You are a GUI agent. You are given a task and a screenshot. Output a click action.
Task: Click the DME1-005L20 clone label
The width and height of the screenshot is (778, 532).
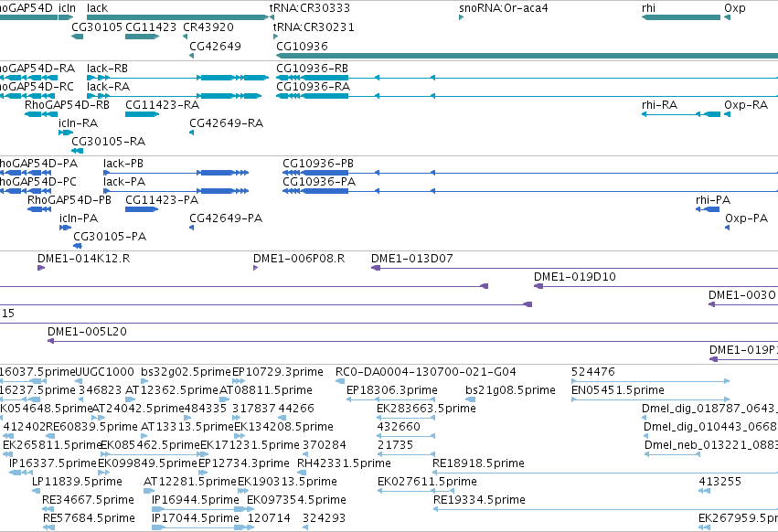[88, 332]
